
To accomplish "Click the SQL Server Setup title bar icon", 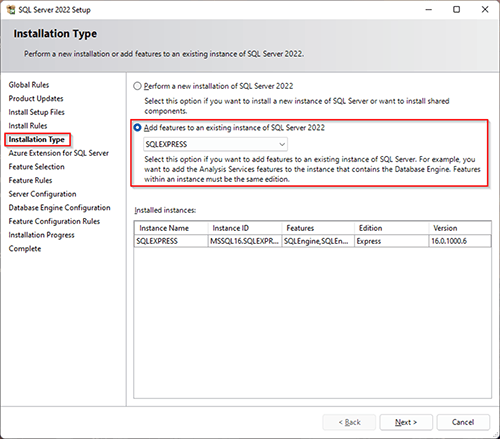I will click(x=11, y=10).
